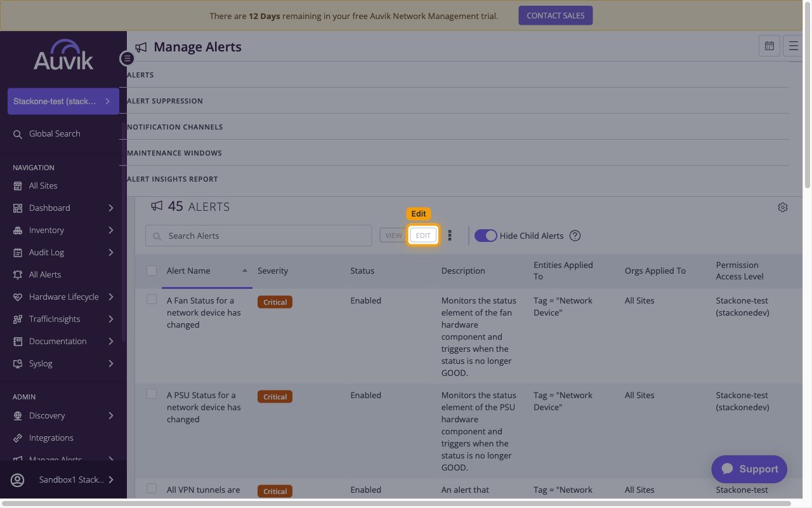Open the Stackone-test site selector
This screenshot has width=812, height=508.
[63, 101]
